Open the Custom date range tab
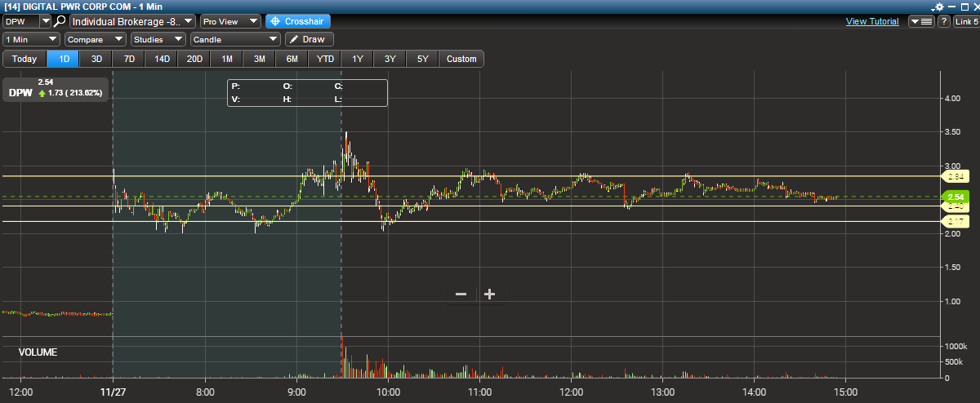The width and height of the screenshot is (980, 403). [461, 59]
